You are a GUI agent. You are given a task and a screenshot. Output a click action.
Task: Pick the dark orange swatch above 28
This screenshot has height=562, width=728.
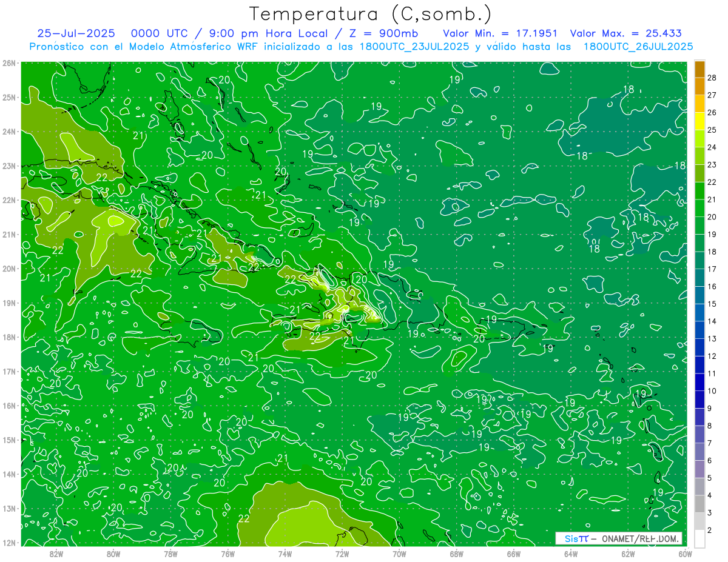tap(699, 69)
